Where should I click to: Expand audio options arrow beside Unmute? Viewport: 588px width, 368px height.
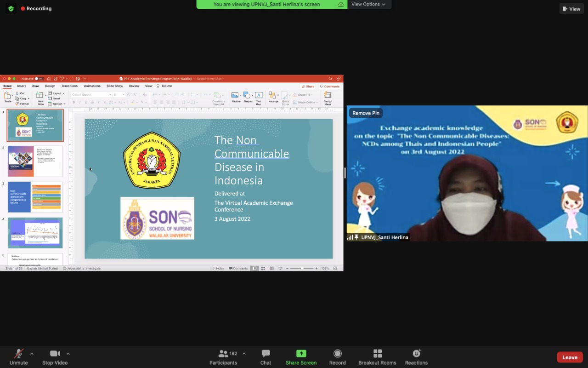coord(32,354)
